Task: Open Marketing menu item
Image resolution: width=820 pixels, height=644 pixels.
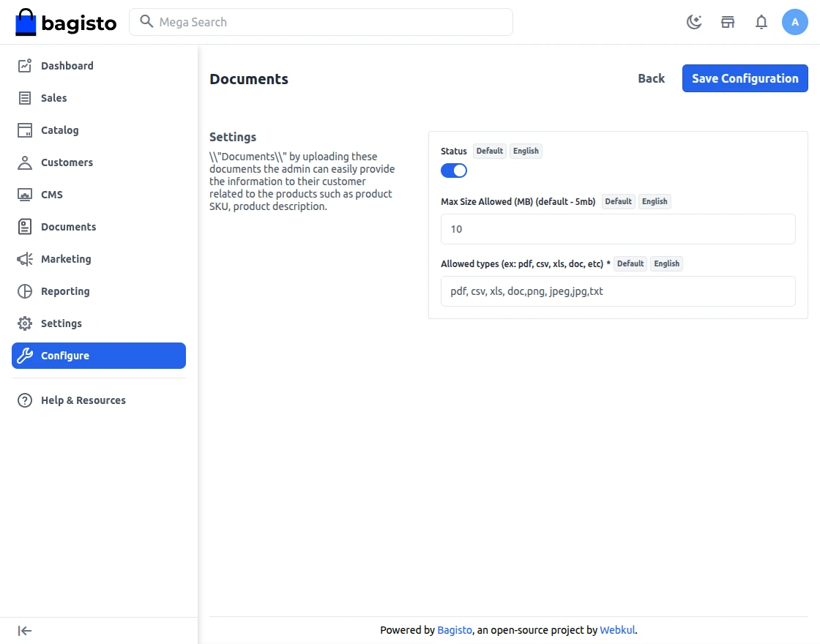Action: click(99, 259)
